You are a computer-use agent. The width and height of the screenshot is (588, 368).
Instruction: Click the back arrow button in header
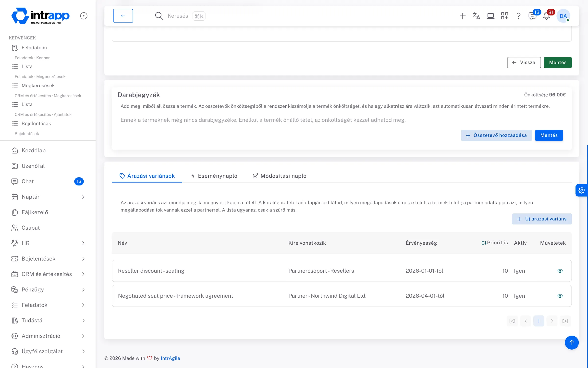coord(123,16)
